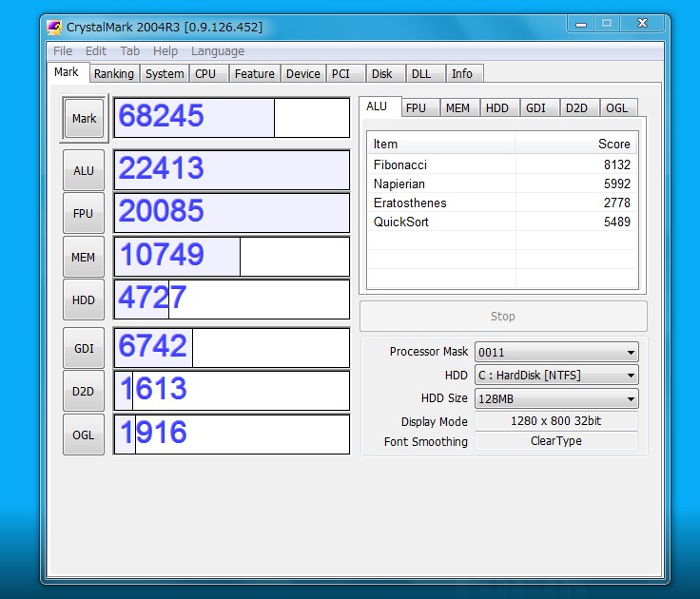Run the GDI benchmark button
The image size is (700, 599).
coord(84,348)
